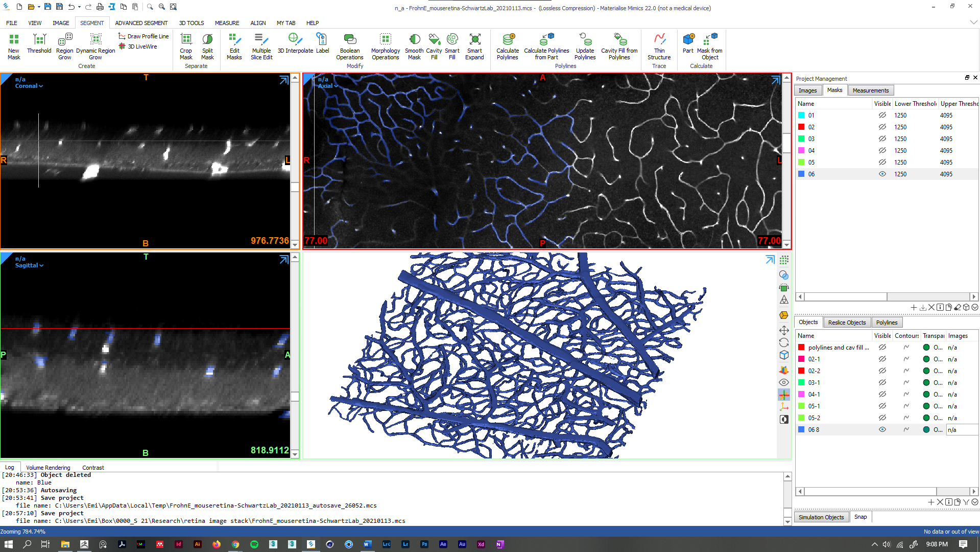Screen dimensions: 980x552
Task: Open the MEASURE ribbon tab
Action: pyautogui.click(x=227, y=23)
